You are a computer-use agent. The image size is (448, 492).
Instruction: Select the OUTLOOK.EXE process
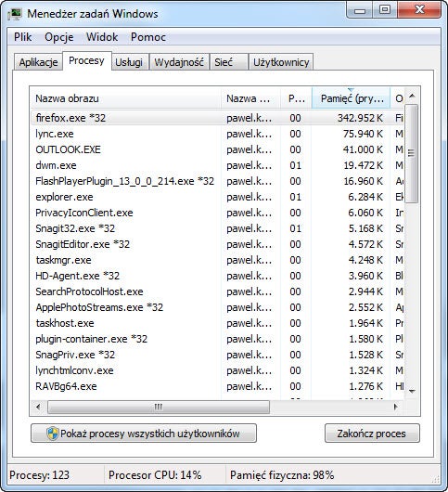[218, 149]
